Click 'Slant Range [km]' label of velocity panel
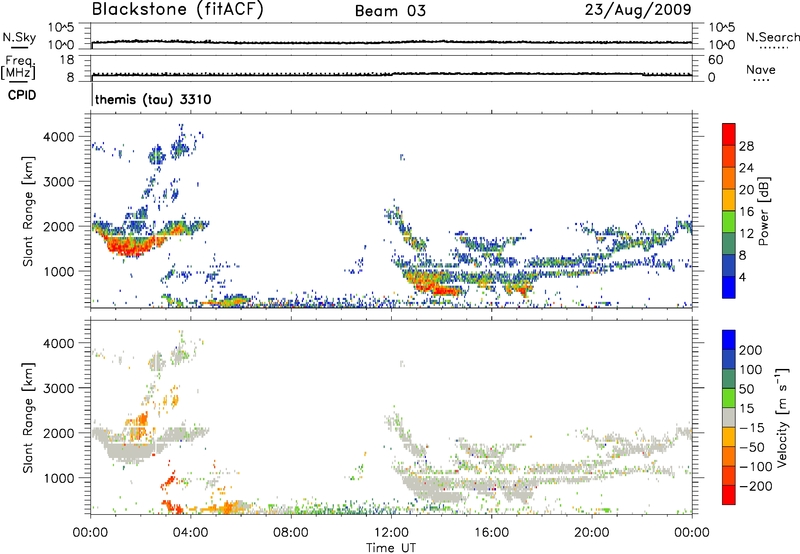The image size is (800, 554). click(28, 417)
